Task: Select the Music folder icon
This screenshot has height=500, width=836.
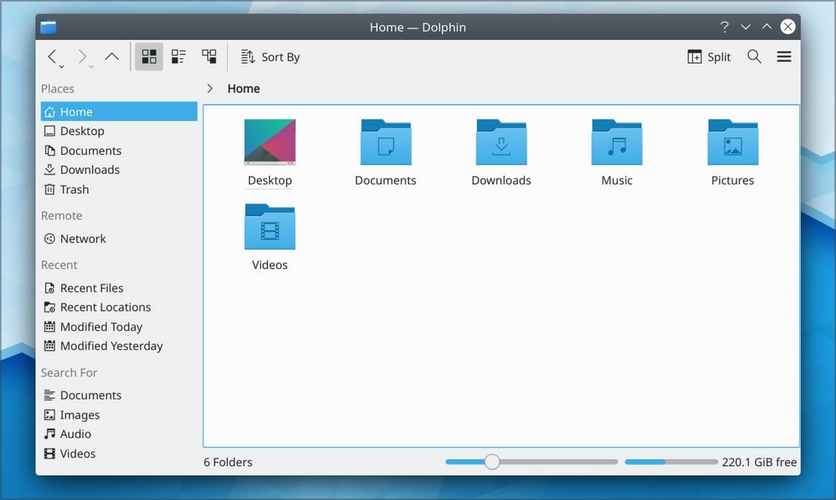Action: coord(617,142)
